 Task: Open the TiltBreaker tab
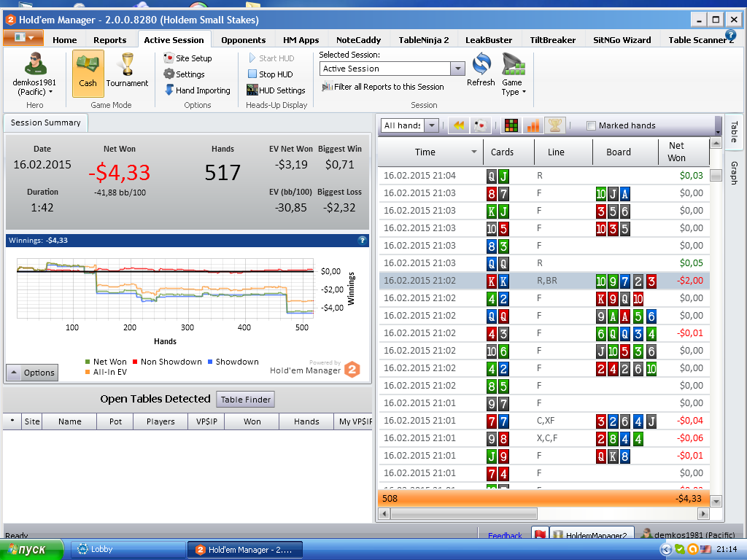(553, 40)
